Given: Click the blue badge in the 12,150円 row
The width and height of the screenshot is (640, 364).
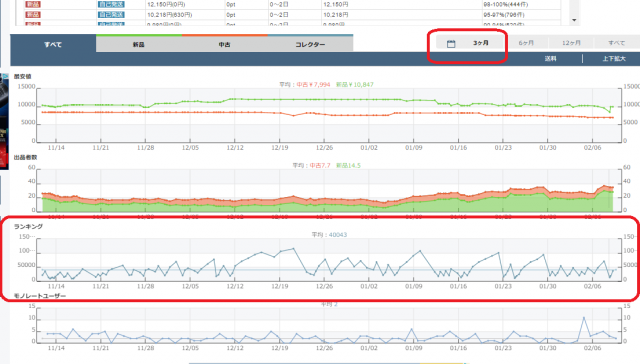Looking at the screenshot, I should click(x=111, y=4).
